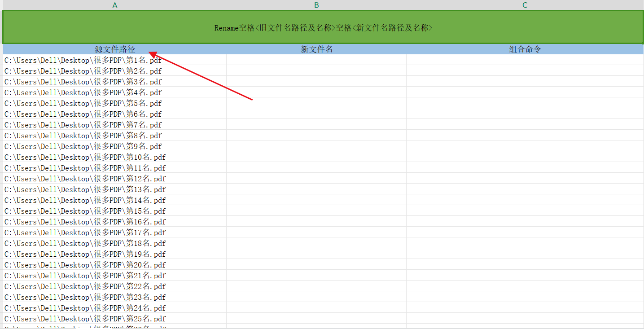The height and width of the screenshot is (329, 644).
Task: Click empty 组合命令 cell in 第3名.pdf row
Action: [525, 81]
